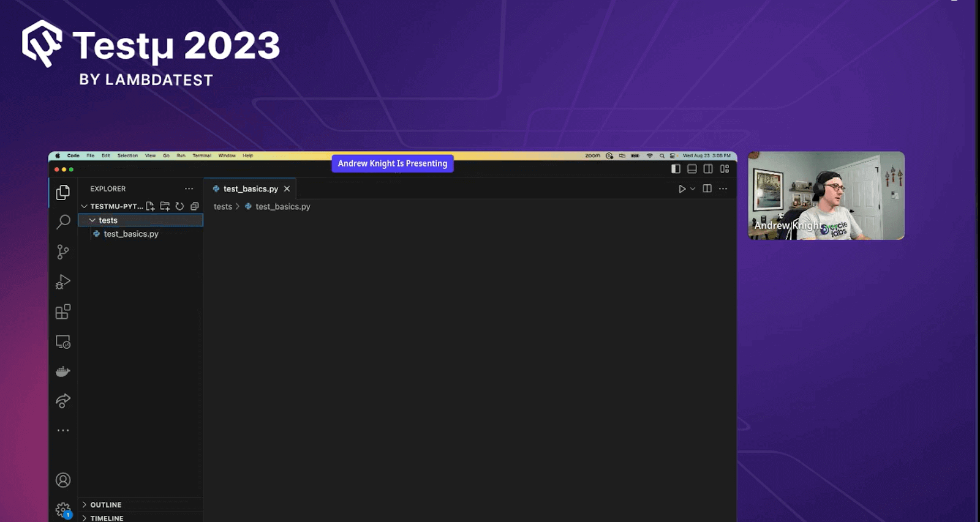The image size is (980, 522).
Task: Open the Edit menu
Action: pyautogui.click(x=106, y=155)
